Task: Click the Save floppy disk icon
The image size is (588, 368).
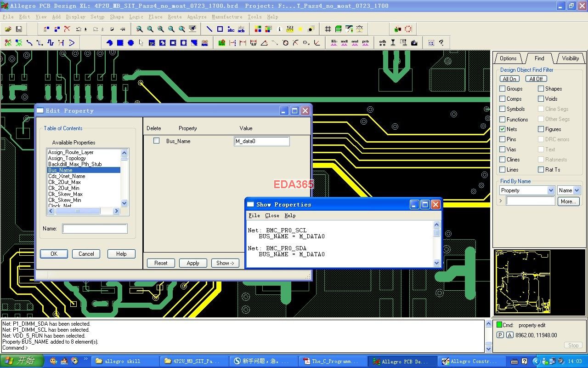Action: pos(19,29)
